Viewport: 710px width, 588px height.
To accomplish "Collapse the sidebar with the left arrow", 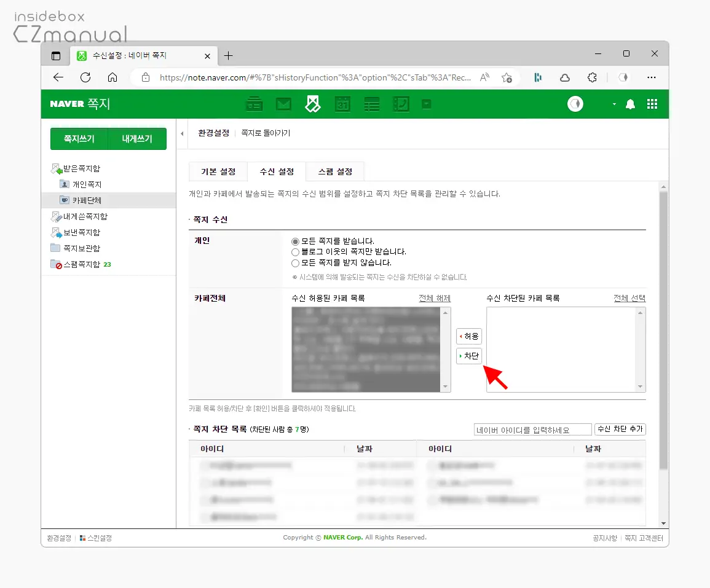I will tap(182, 133).
